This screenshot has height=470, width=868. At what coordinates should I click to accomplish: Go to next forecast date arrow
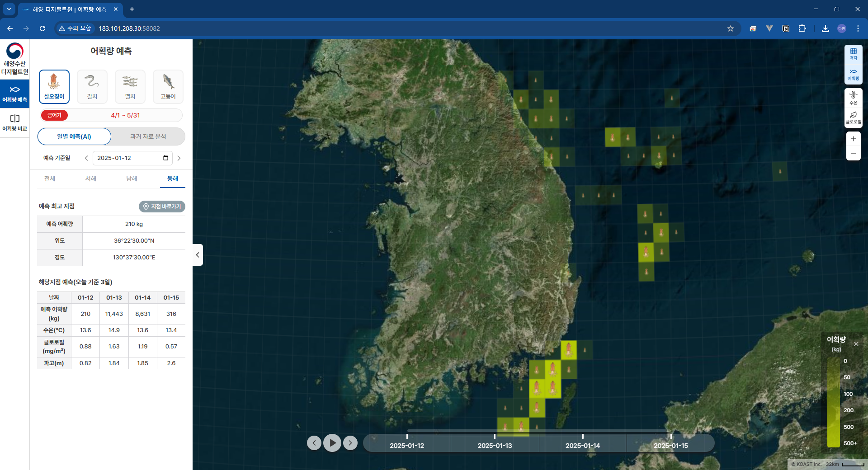click(x=179, y=158)
